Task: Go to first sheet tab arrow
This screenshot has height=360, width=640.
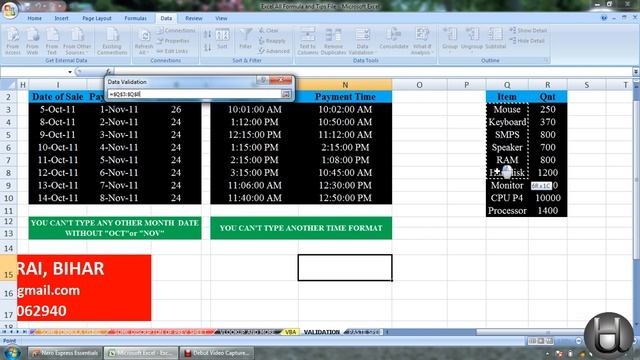Action: coord(4,332)
